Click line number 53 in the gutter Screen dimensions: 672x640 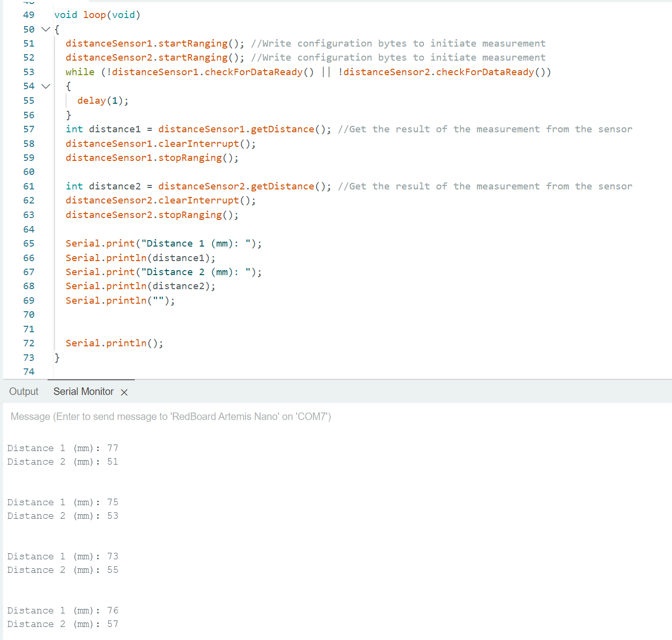(29, 72)
